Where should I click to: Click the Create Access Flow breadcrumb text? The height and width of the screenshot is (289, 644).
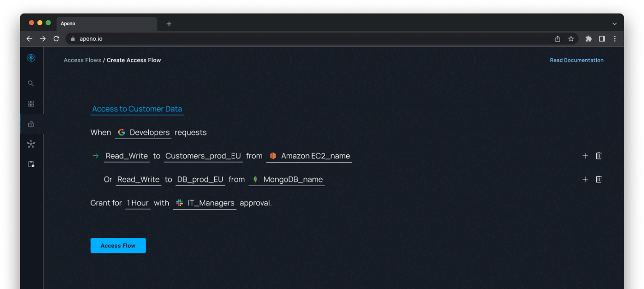134,60
